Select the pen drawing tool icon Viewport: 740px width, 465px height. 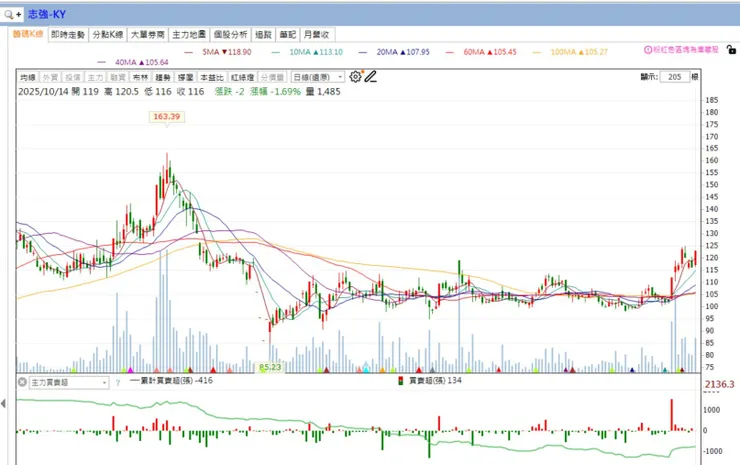[x=370, y=76]
